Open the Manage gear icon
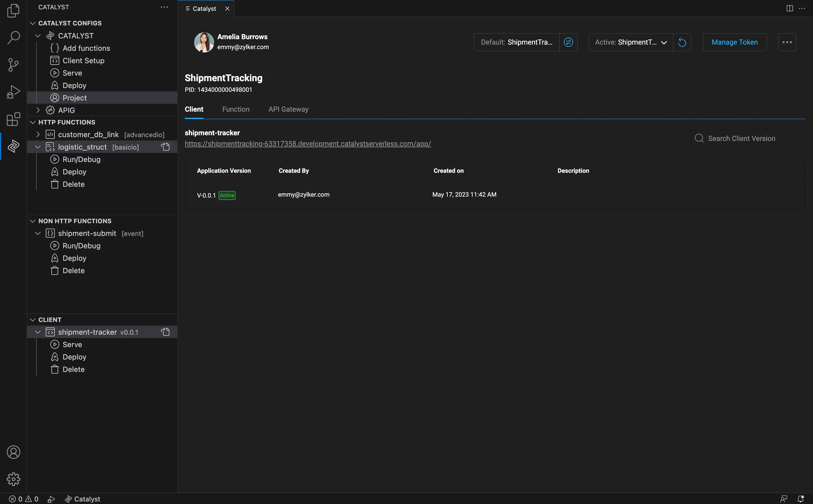This screenshot has height=504, width=813. click(13, 479)
